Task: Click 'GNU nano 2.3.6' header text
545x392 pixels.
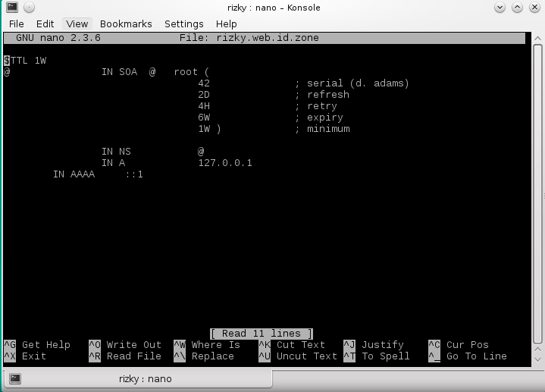Action: [x=58, y=38]
